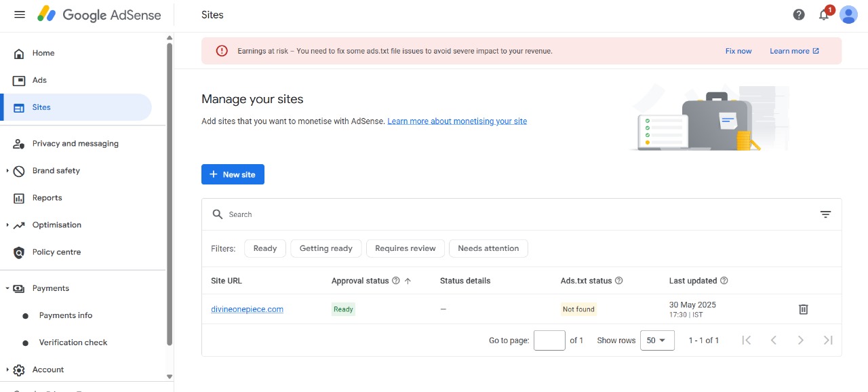
Task: Open the Show rows 50 dropdown
Action: tap(657, 340)
